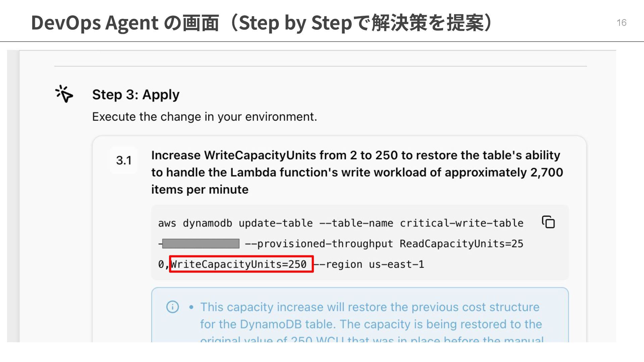
Task: Click '--region us-east-1' in the command
Action: (x=369, y=264)
